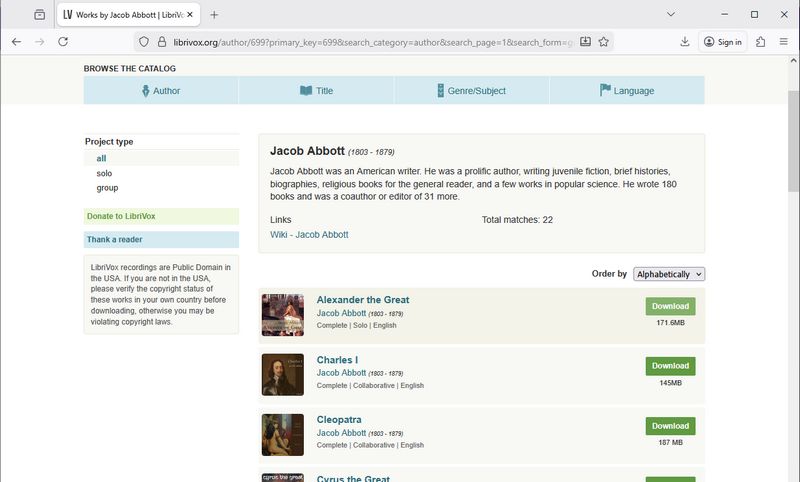Viewport: 800px width, 482px height.
Task: Open the Order by Alphabetically dropdown
Action: click(669, 274)
